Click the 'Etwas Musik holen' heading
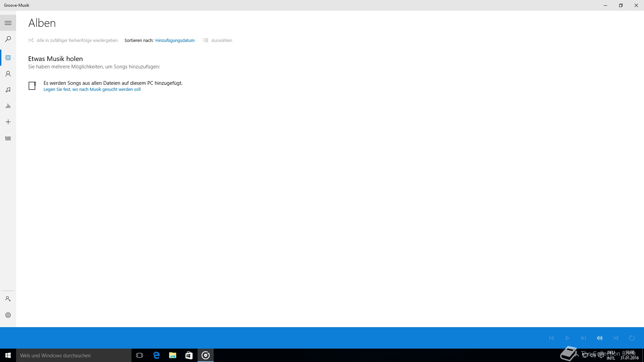 (x=55, y=59)
